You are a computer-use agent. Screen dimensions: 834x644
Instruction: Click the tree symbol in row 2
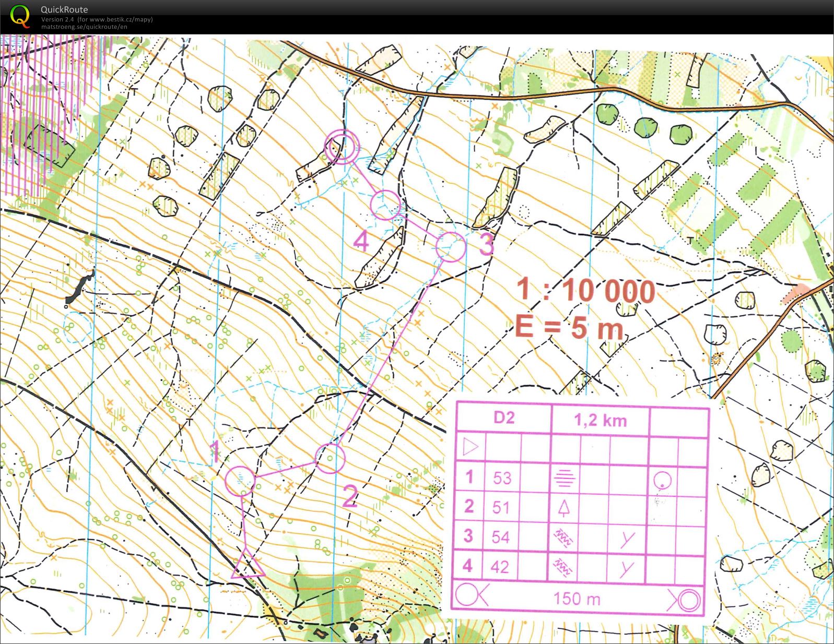563,508
